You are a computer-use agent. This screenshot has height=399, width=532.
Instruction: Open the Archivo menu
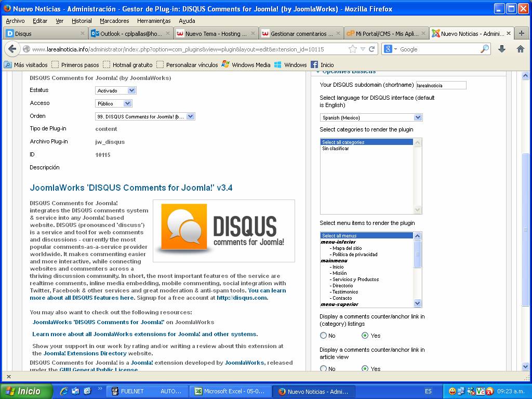click(x=15, y=21)
